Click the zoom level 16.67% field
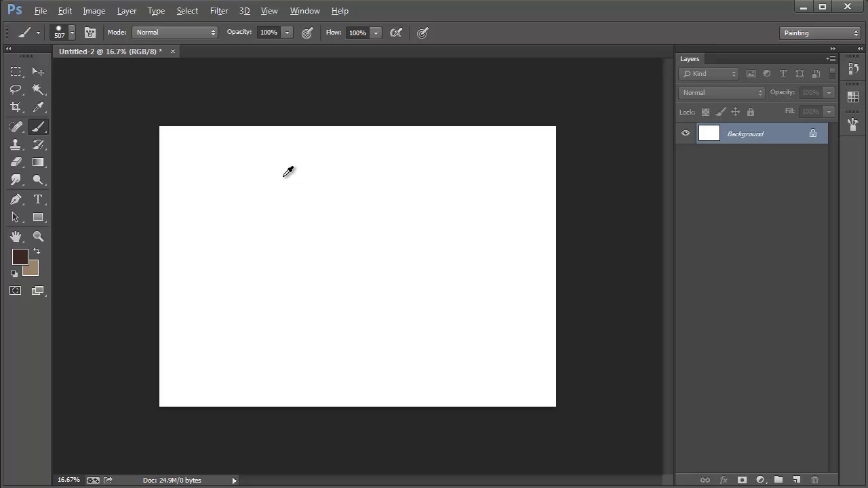Image resolution: width=868 pixels, height=488 pixels. [68, 480]
